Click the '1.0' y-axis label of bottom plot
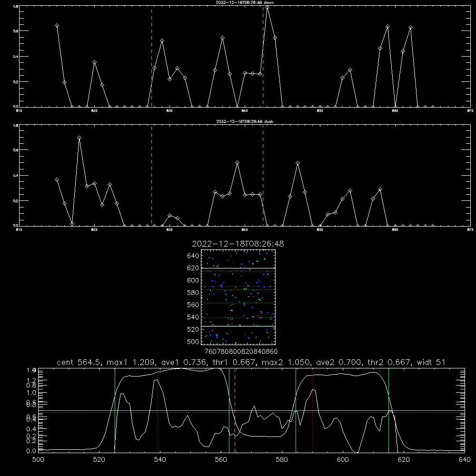This screenshot has width=476, height=476. point(31,393)
